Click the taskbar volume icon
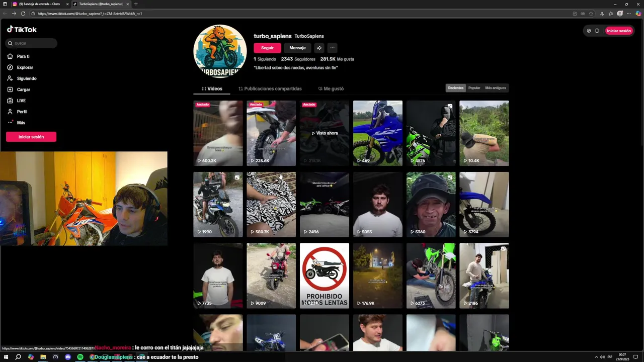Image resolution: width=644 pixels, height=362 pixels. [x=602, y=357]
